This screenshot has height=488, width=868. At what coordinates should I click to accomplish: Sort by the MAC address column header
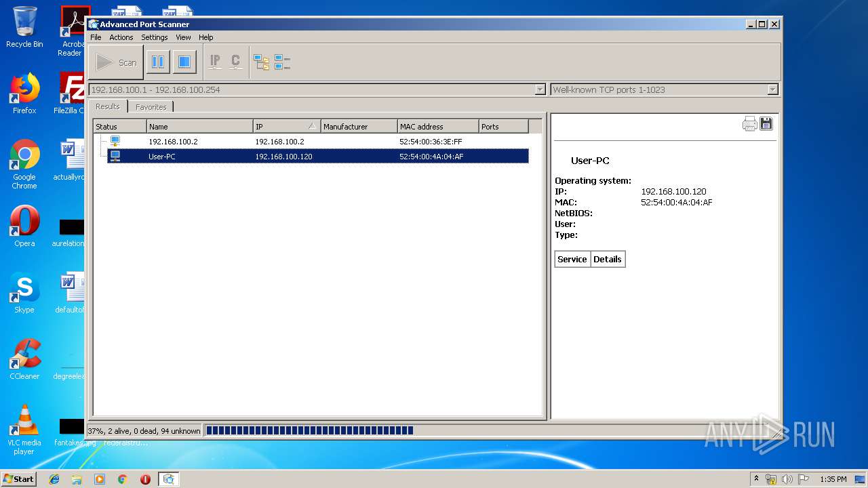tap(438, 126)
